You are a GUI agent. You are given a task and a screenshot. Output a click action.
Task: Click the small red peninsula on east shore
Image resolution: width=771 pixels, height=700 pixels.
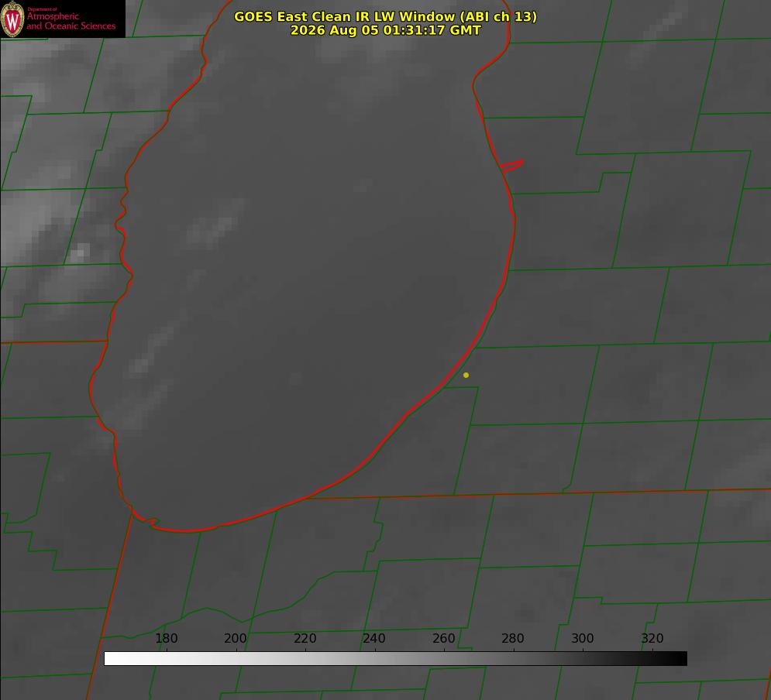pos(512,166)
